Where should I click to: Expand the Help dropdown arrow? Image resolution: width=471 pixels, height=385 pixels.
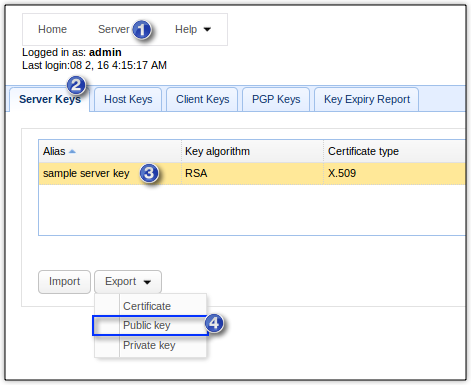[207, 29]
